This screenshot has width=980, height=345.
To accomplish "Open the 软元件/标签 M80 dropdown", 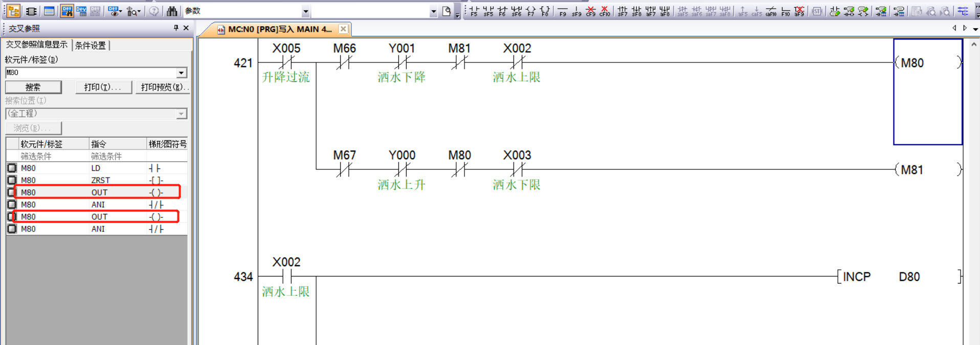I will click(x=181, y=73).
